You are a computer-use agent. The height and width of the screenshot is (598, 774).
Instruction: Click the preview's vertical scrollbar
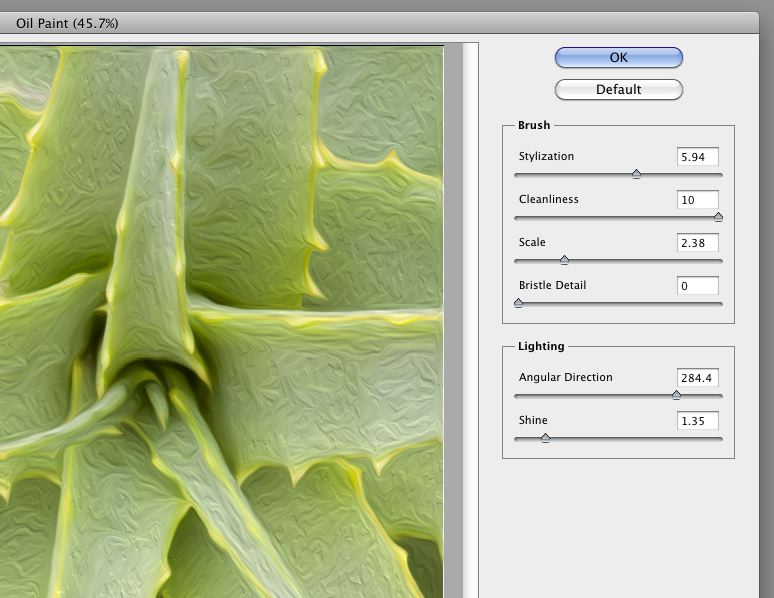(x=452, y=320)
